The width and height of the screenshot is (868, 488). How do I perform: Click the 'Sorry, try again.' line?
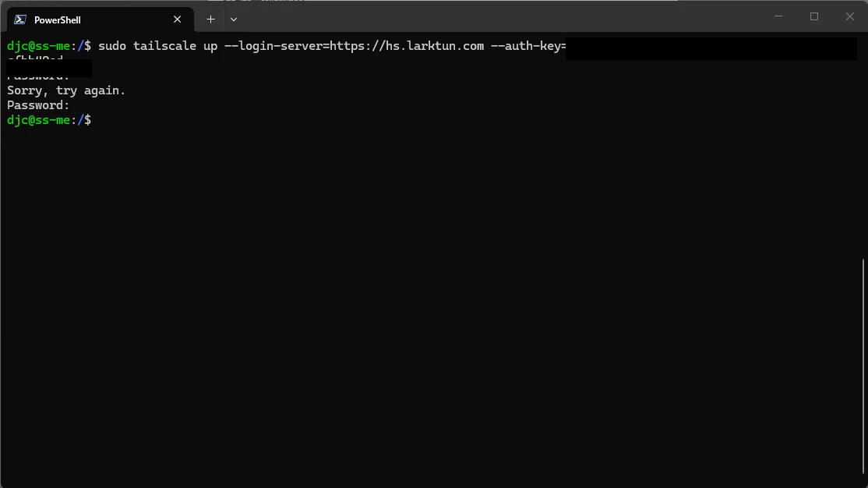(66, 90)
